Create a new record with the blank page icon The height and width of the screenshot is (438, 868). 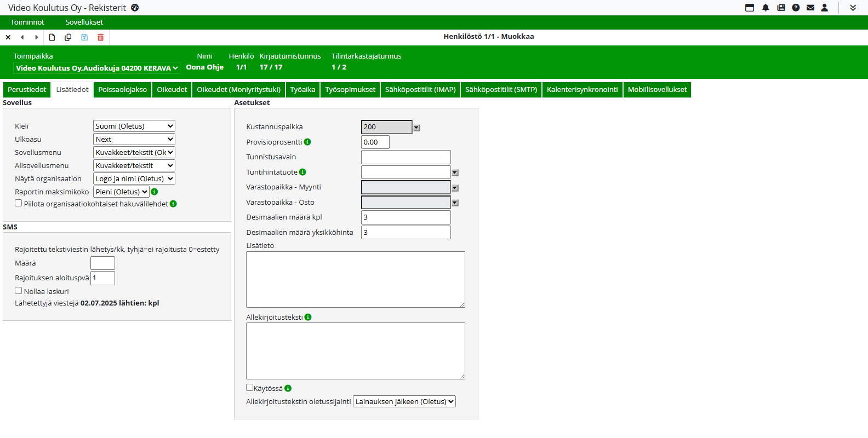click(52, 37)
